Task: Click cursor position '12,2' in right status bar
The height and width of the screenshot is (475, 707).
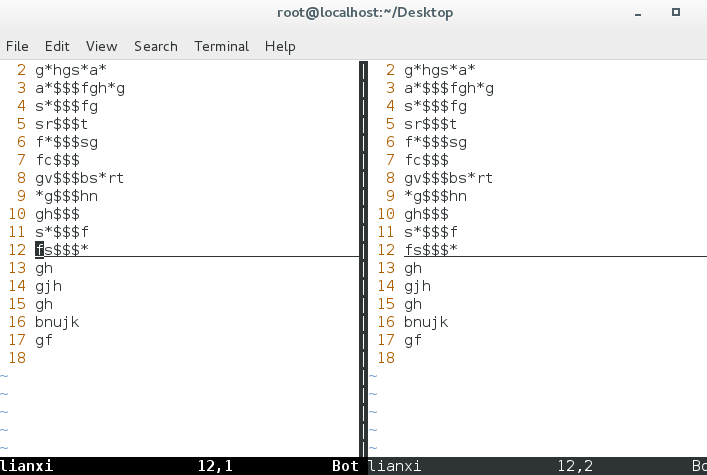Action: click(x=575, y=466)
